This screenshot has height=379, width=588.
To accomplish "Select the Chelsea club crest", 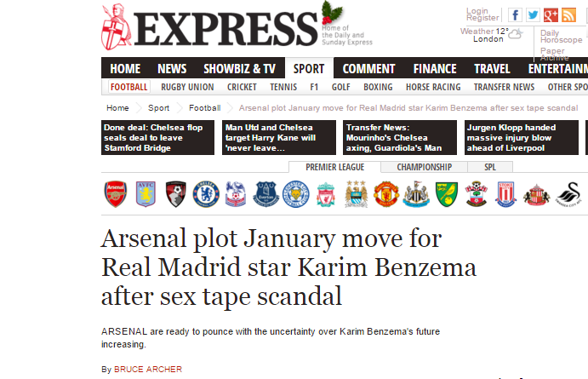I will 206,194.
